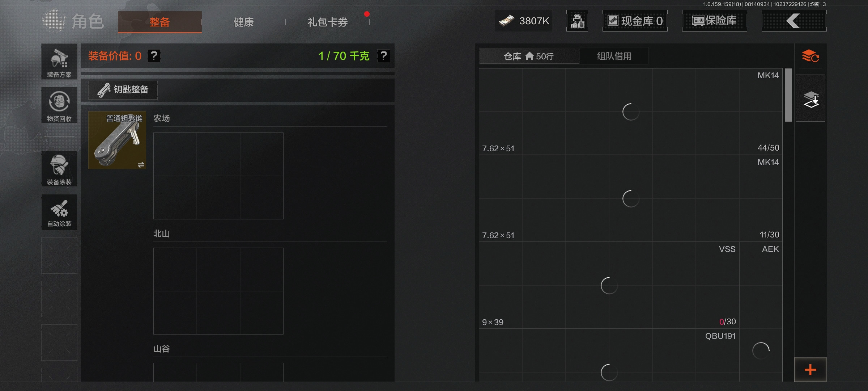Screen dimensions: 868x391
Task: Click the 钥匙整备 key loadout button
Action: [x=123, y=89]
